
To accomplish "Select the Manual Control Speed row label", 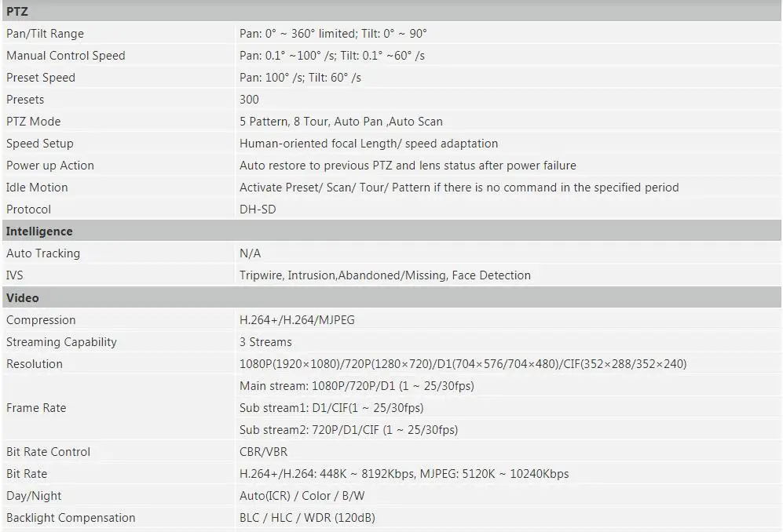I will [65, 56].
